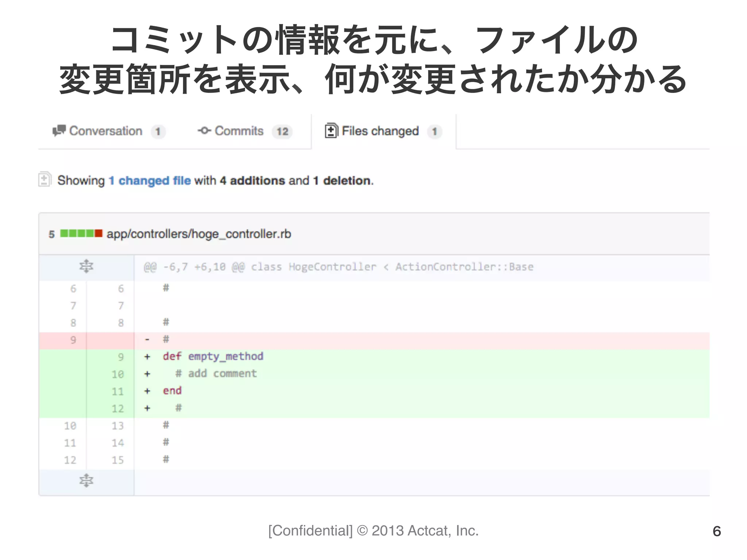Image resolution: width=747 pixels, height=560 pixels.
Task: Select the Files changed tab
Action: (383, 131)
